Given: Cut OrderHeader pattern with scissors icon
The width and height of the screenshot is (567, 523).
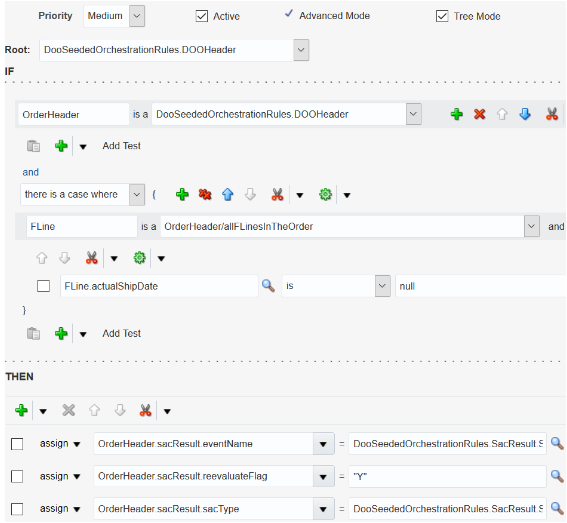Looking at the screenshot, I should click(552, 114).
